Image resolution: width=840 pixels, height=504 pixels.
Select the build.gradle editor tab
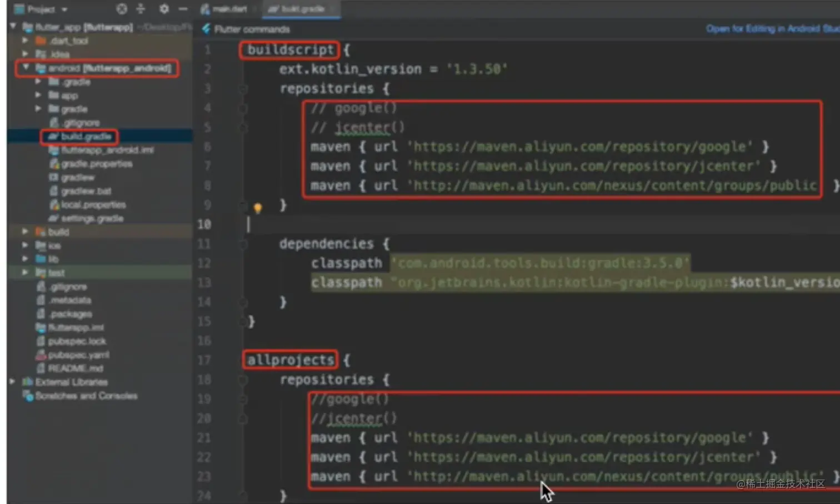tap(302, 9)
